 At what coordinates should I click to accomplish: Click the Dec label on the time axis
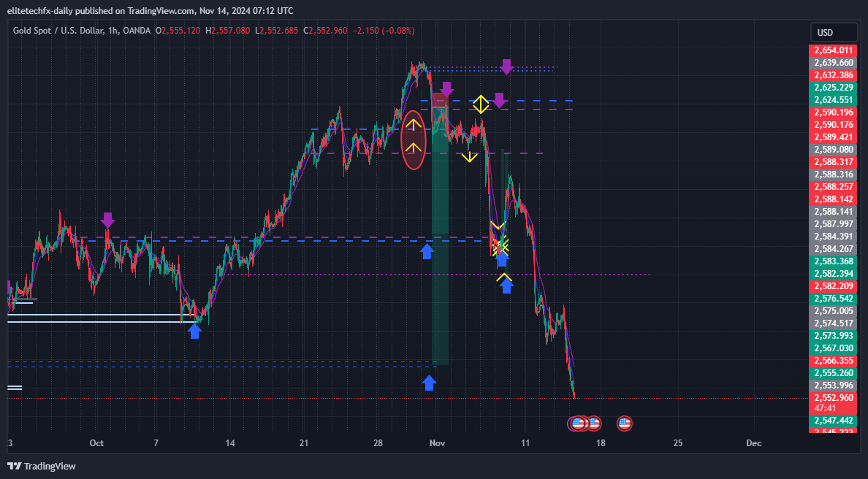[x=753, y=443]
